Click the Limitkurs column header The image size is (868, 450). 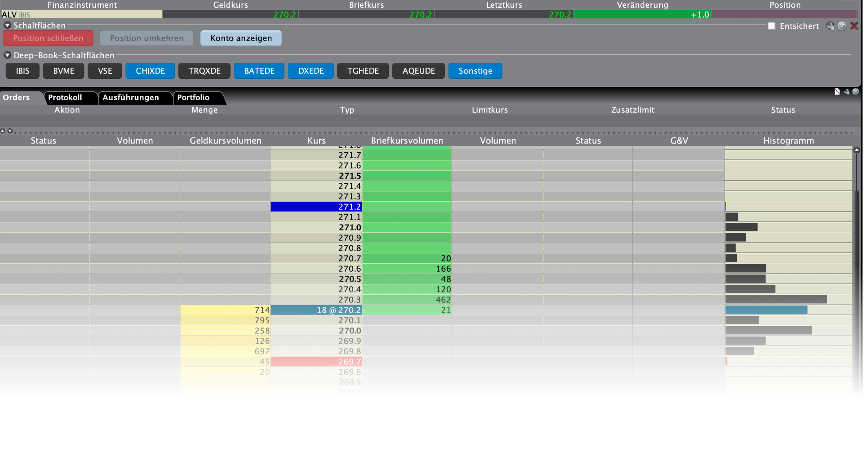point(490,110)
